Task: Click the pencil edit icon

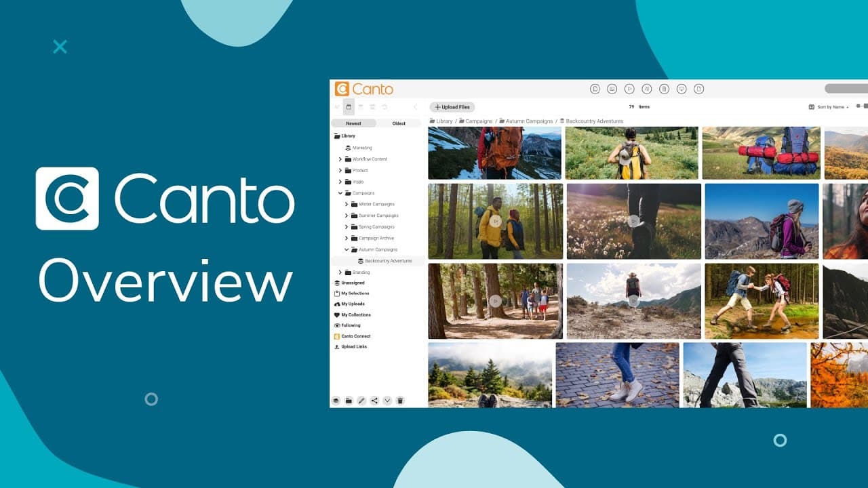Action: pos(361,401)
